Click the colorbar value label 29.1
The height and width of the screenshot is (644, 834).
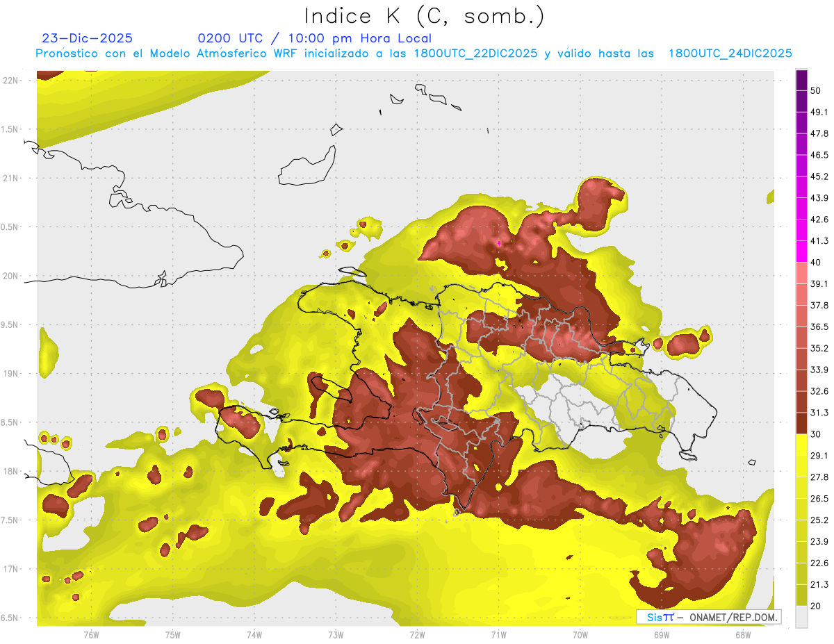tap(819, 456)
